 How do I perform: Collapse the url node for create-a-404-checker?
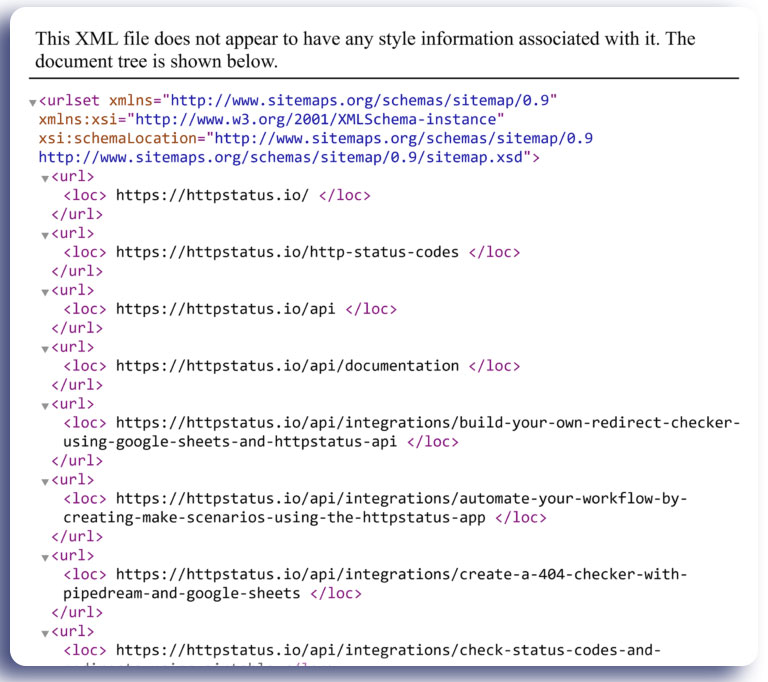(x=45, y=558)
